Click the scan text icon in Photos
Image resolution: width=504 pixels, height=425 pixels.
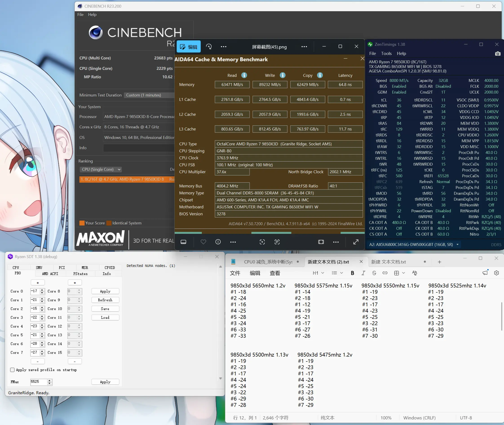(277, 242)
